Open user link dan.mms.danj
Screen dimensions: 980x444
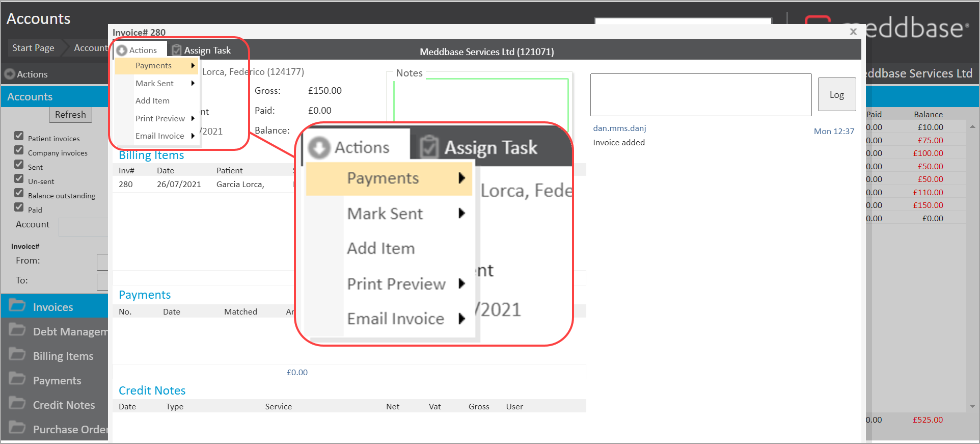[619, 128]
